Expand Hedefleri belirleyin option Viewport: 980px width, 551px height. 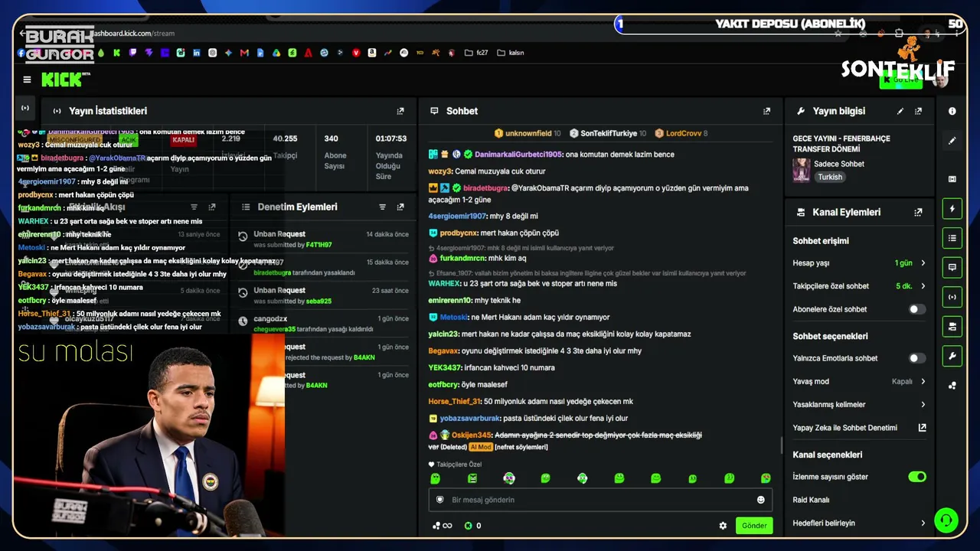[859, 523]
